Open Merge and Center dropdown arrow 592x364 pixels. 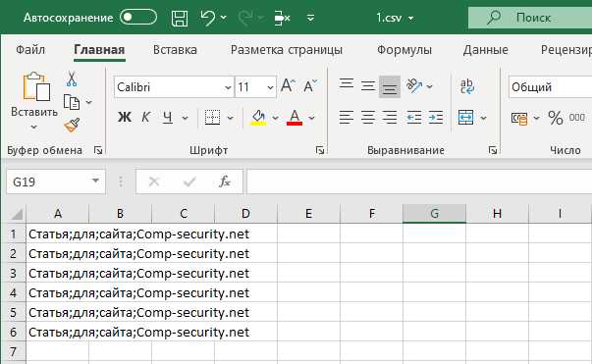pos(483,118)
